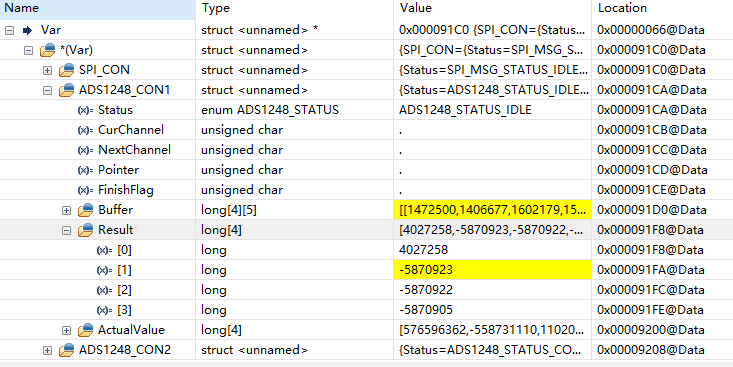733x367 pixels.
Task: Click the Result array folder icon
Action: tap(86, 230)
